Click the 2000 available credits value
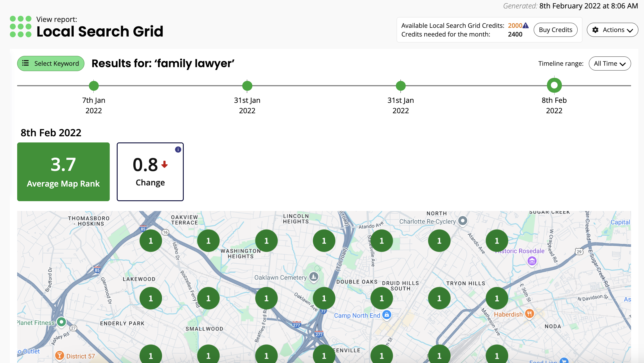Screen dimensions: 644x363 515,26
